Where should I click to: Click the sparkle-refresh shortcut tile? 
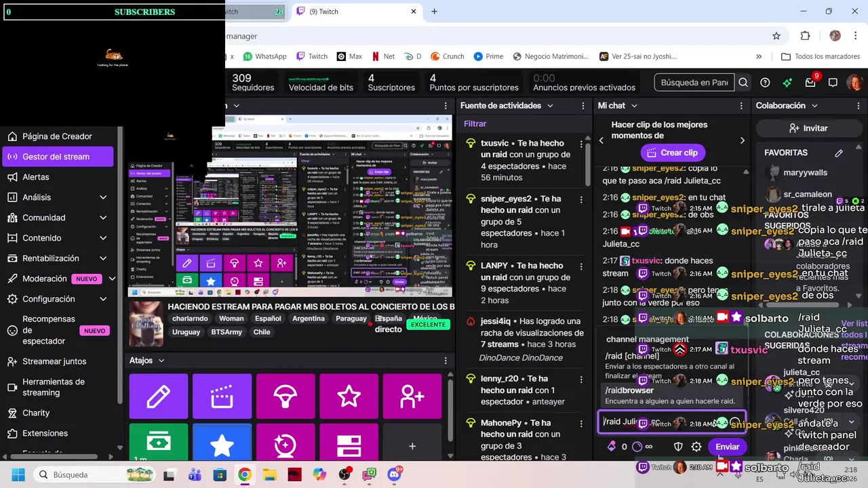point(285,442)
